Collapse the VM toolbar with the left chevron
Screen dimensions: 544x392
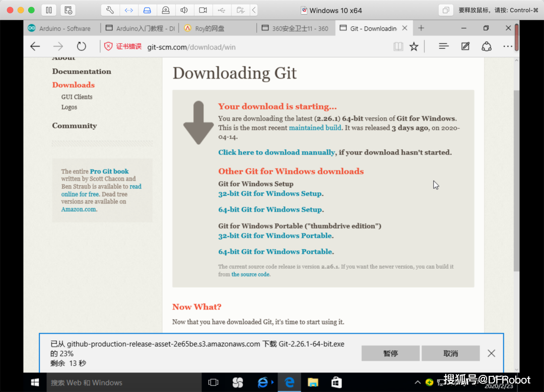pos(254,10)
